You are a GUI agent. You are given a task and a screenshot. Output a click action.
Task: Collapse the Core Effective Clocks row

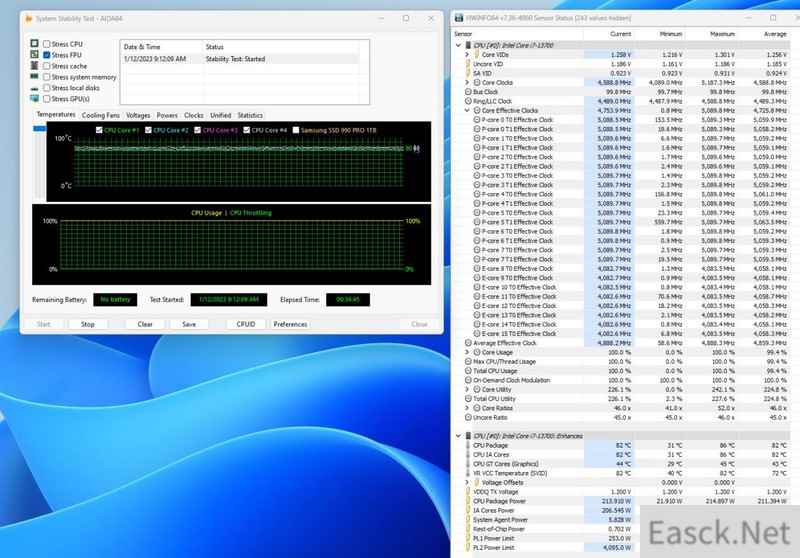click(467, 110)
